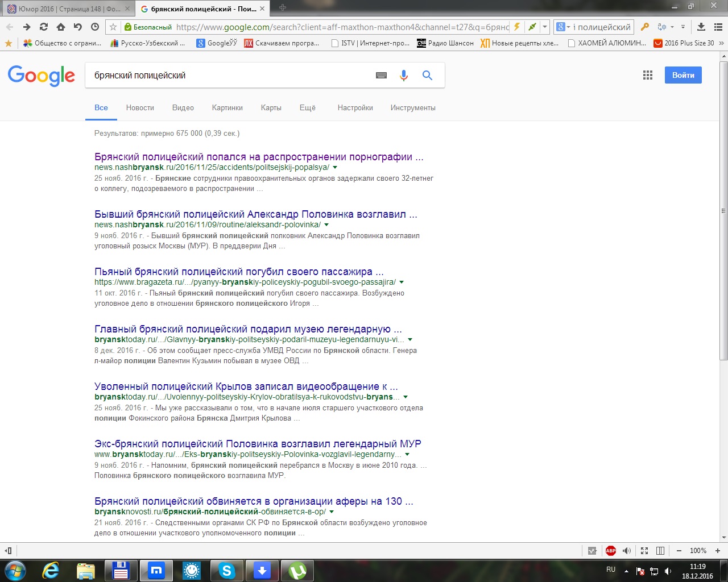Image resolution: width=728 pixels, height=582 pixels.
Task: Open 'Главный брянский полицейский подарил музею' result
Action: pyautogui.click(x=248, y=329)
